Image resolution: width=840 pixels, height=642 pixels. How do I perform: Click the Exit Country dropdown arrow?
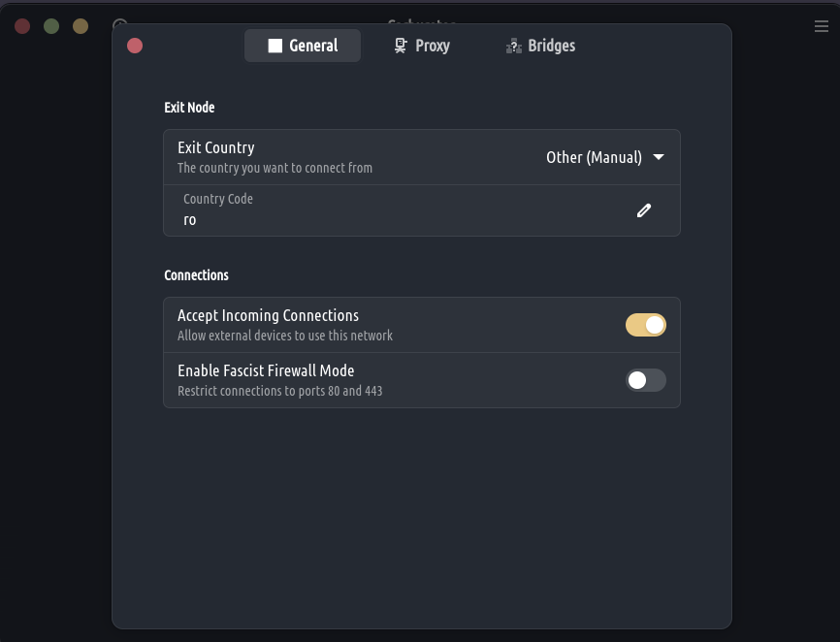pos(659,157)
